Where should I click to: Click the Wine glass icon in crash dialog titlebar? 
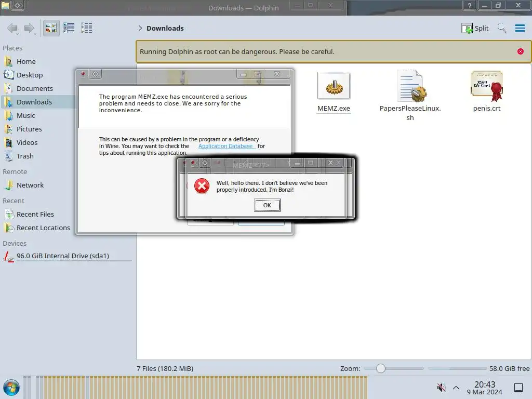[83, 74]
